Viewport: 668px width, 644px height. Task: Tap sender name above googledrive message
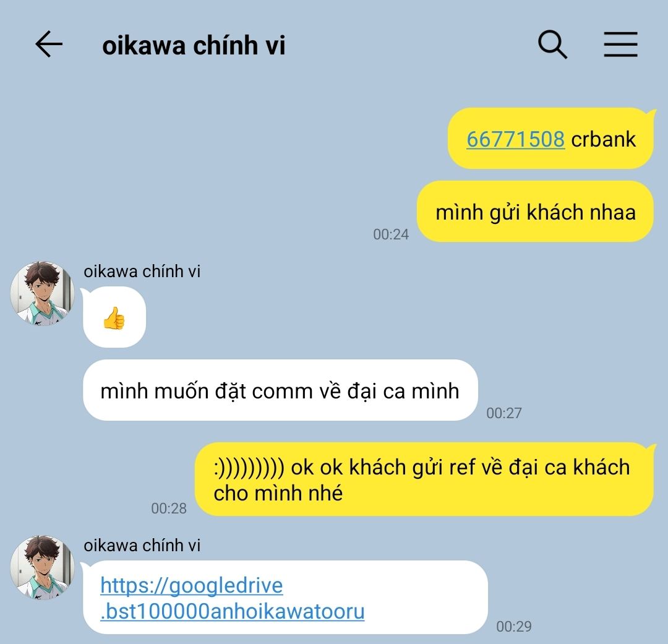(x=142, y=546)
